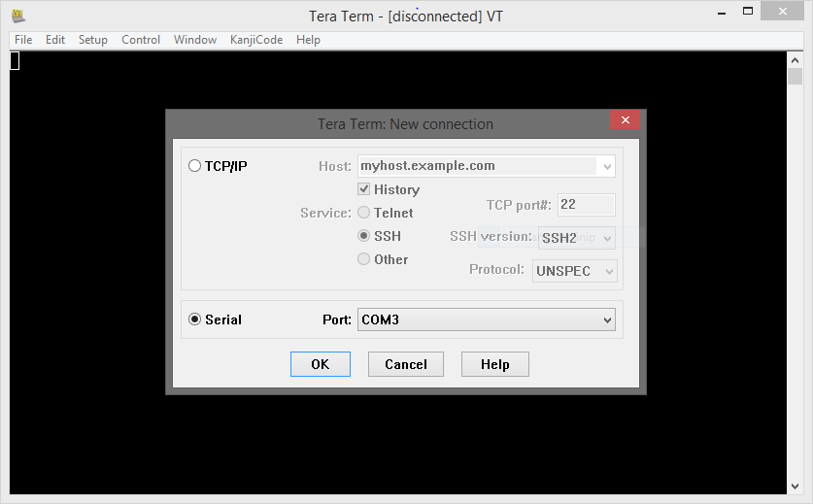
Task: Maximize the Tera Term window
Action: [x=747, y=11]
